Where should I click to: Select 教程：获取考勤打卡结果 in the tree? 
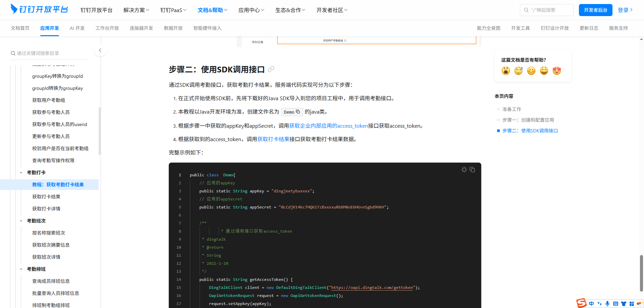pos(49,185)
